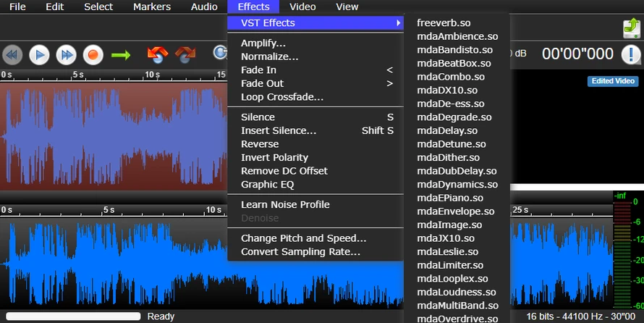644x323 pixels.
Task: Select the Normalize effect
Action: click(269, 56)
